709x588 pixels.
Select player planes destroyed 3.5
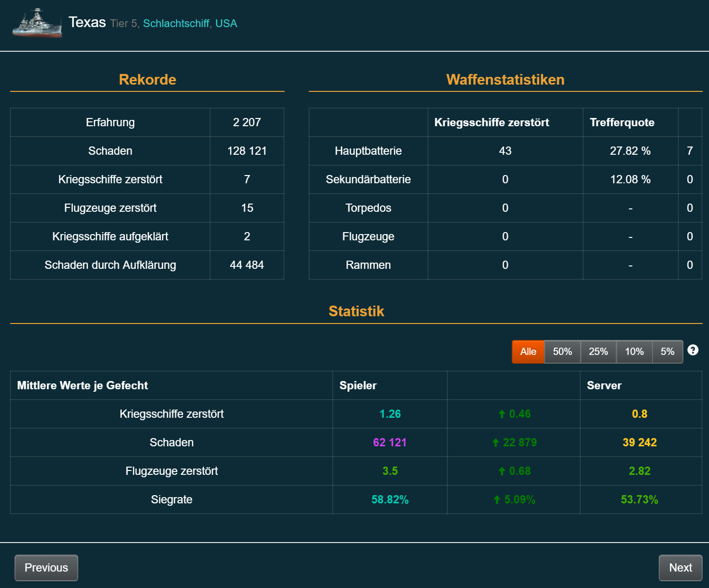click(x=390, y=471)
